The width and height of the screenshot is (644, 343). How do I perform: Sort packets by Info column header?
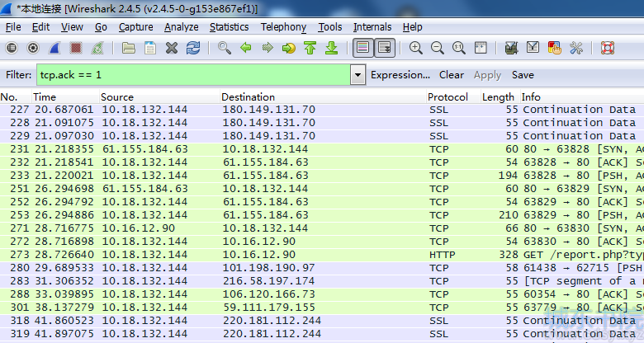[x=582, y=96]
